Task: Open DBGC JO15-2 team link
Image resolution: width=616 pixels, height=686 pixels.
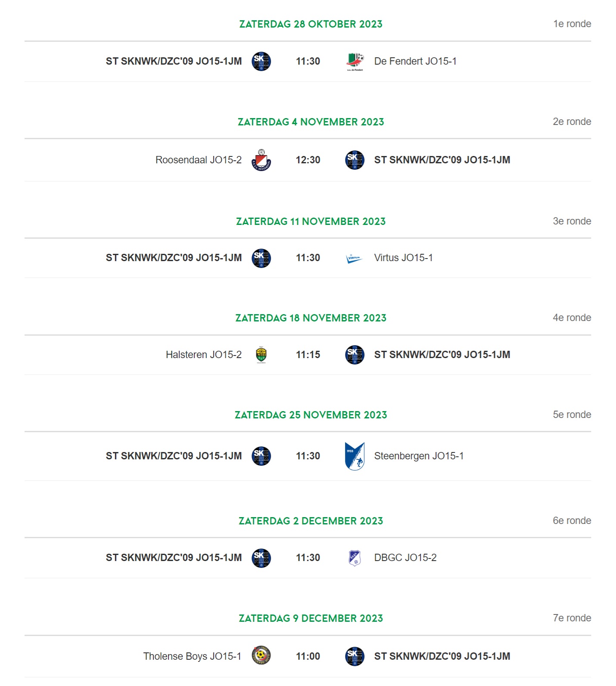Action: (x=405, y=558)
